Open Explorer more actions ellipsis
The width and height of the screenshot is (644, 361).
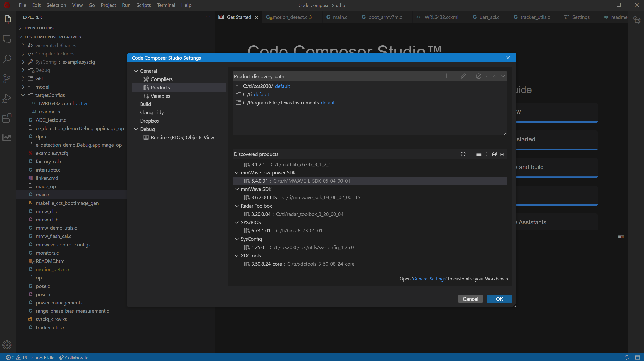coord(208,17)
